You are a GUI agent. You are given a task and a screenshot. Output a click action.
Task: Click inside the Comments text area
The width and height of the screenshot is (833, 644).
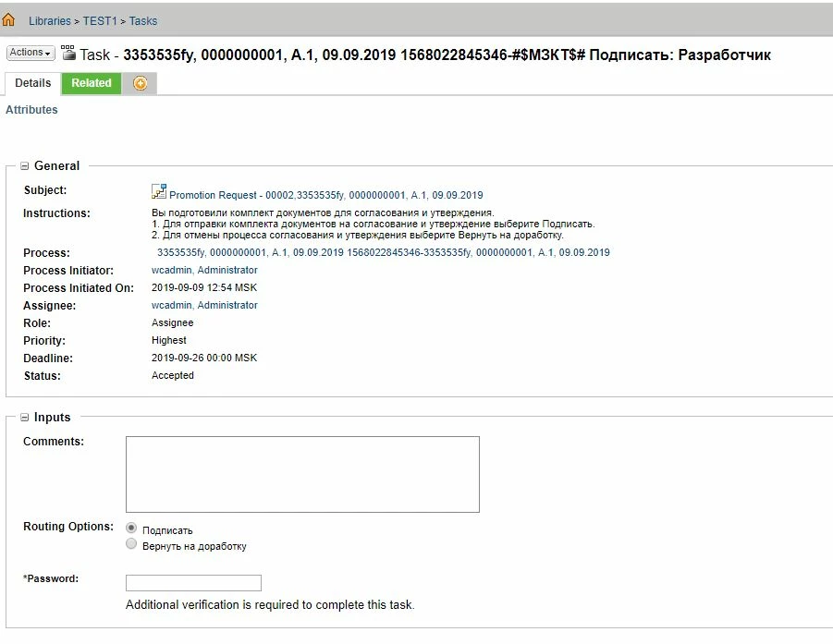(302, 474)
